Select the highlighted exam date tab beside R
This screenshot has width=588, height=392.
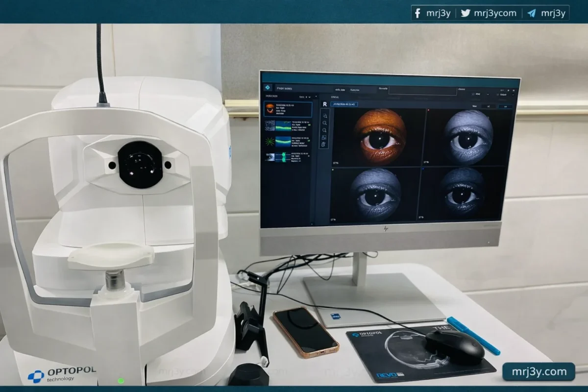[343, 104]
